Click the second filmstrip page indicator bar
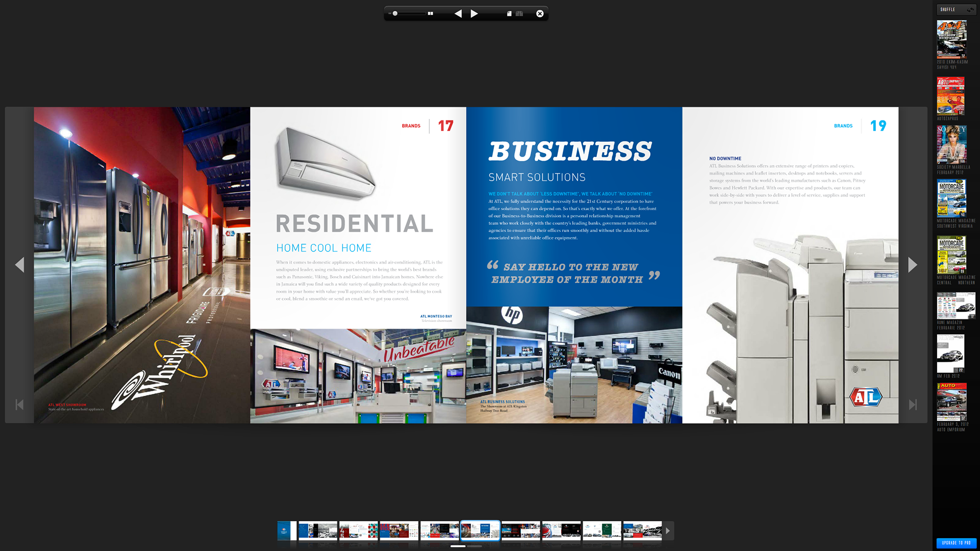The width and height of the screenshot is (980, 551). coord(474,546)
